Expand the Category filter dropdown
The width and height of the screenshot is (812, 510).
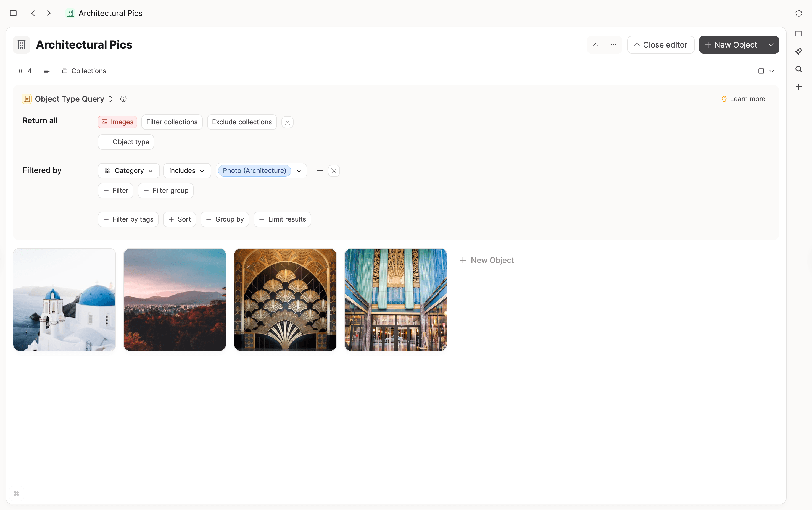tap(128, 170)
